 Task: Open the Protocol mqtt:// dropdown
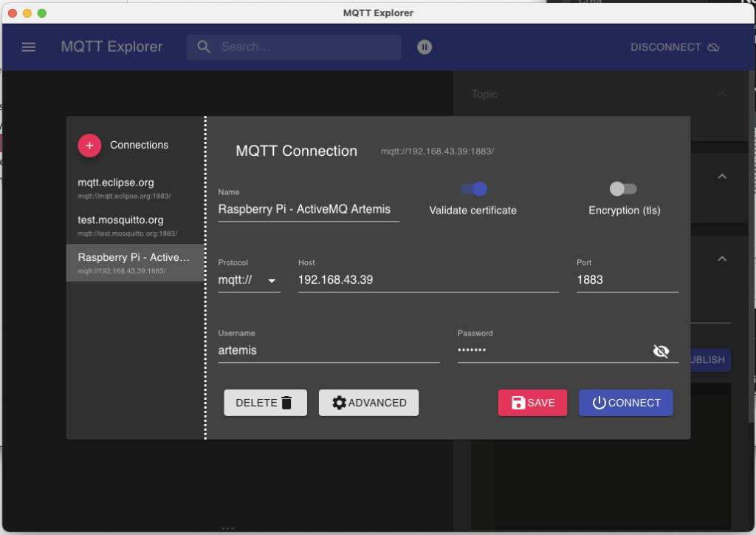point(249,280)
